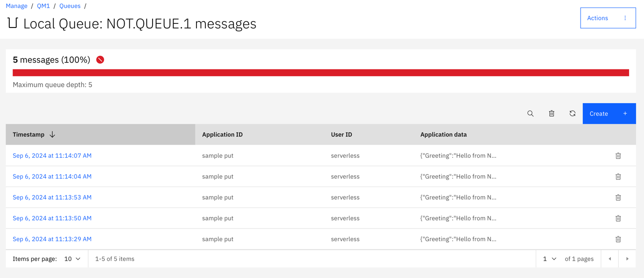Go to Manage in the breadcrumb
This screenshot has height=278, width=644.
click(16, 6)
